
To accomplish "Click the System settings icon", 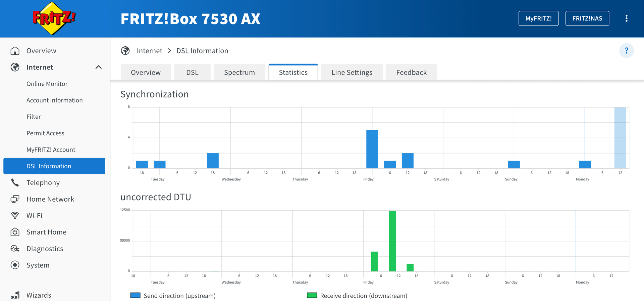I will point(15,265).
